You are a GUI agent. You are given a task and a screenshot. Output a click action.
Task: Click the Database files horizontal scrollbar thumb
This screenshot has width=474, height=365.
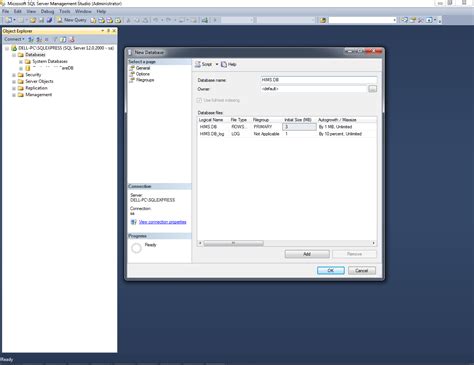[234, 243]
